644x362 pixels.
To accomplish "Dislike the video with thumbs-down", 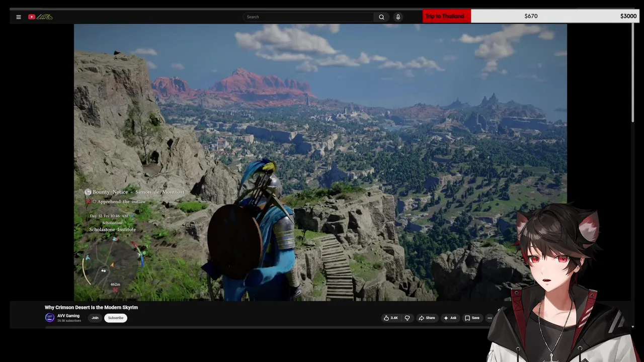I will coord(407,318).
